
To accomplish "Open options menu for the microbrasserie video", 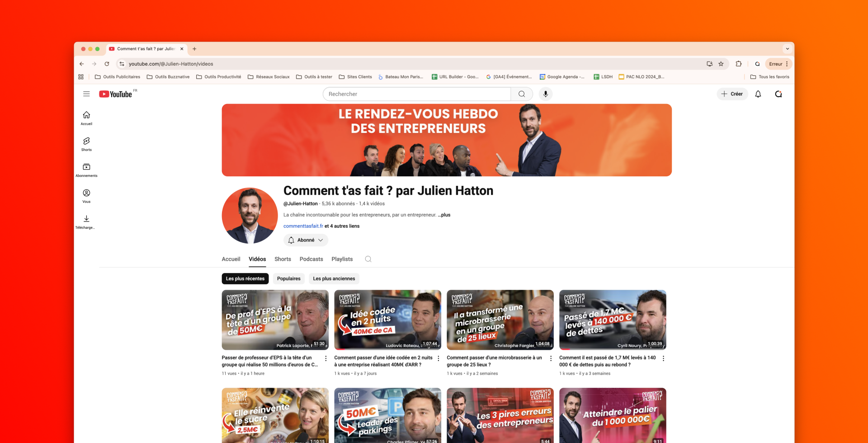I will pyautogui.click(x=551, y=358).
